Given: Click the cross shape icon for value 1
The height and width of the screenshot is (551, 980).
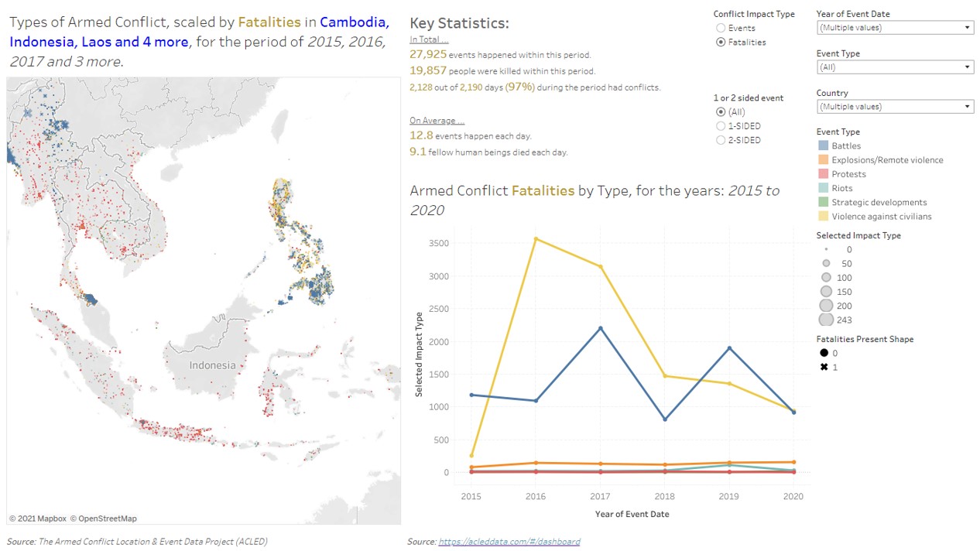Looking at the screenshot, I should pos(824,368).
